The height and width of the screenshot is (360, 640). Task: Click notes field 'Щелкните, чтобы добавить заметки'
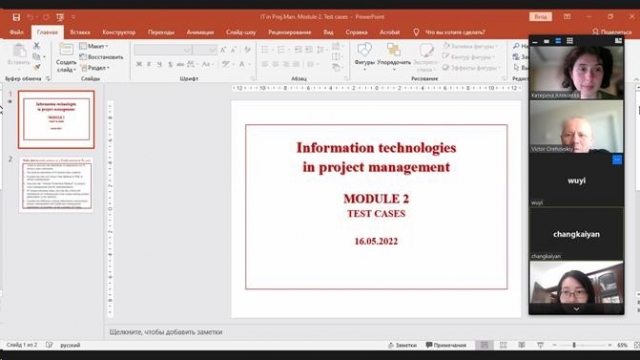(166, 332)
